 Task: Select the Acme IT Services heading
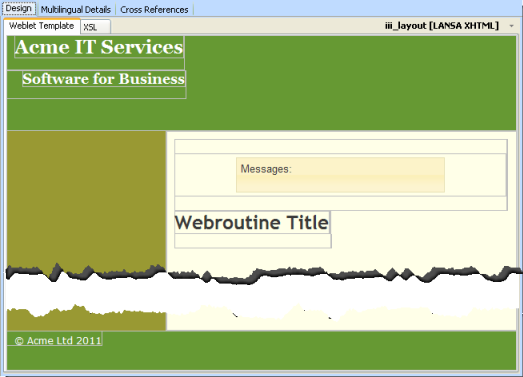pyautogui.click(x=99, y=47)
